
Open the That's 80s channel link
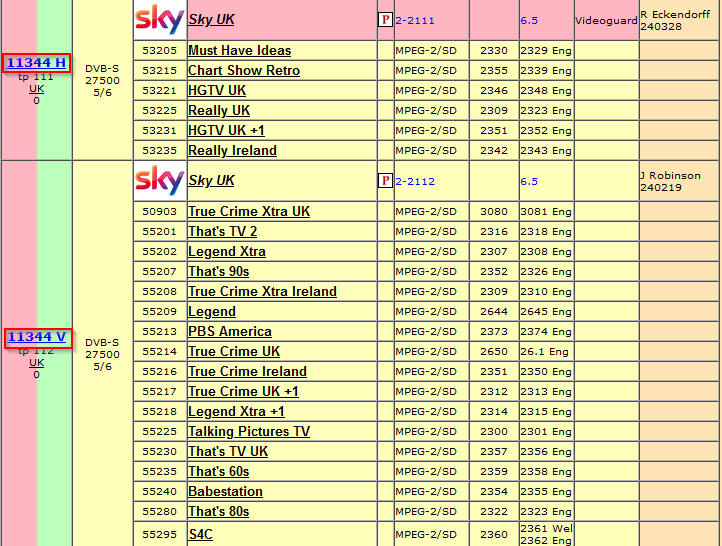[x=219, y=511]
